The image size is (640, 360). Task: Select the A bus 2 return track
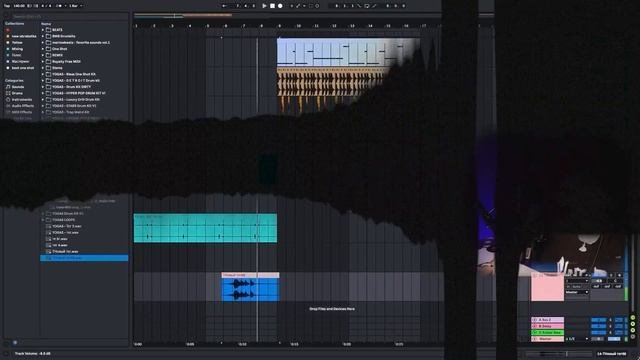pos(547,320)
